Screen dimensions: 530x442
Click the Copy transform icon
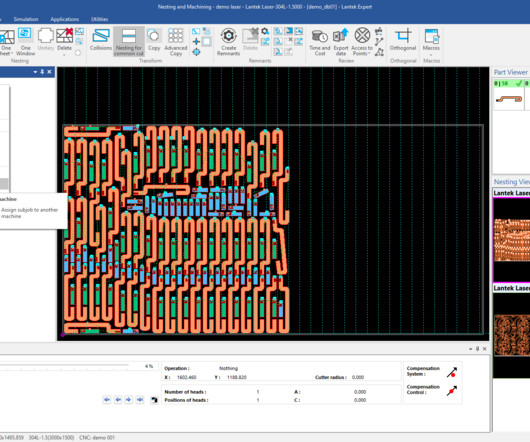click(154, 40)
